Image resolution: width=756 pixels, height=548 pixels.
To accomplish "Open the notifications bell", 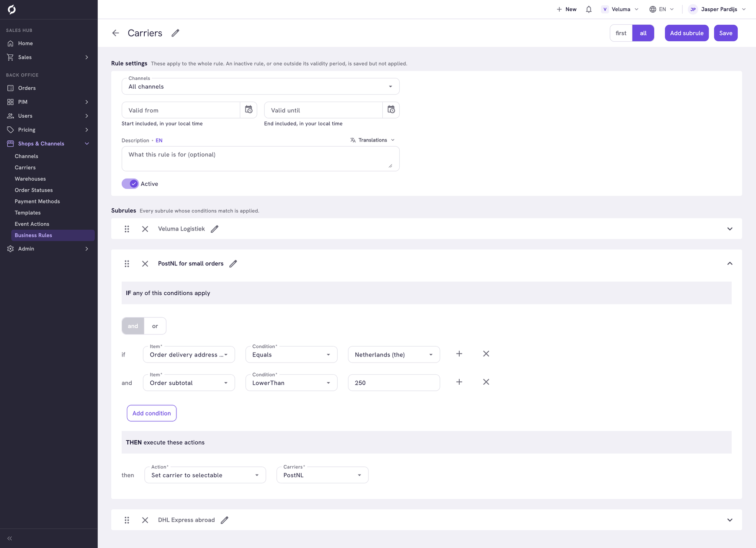I will 589,9.
